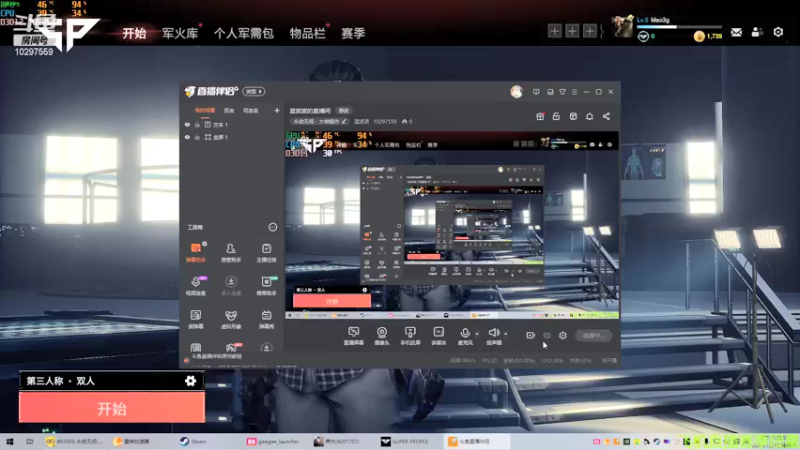Toggle visibility of the 全屏 1 source
Viewport: 800px width, 450px height.
[x=187, y=137]
